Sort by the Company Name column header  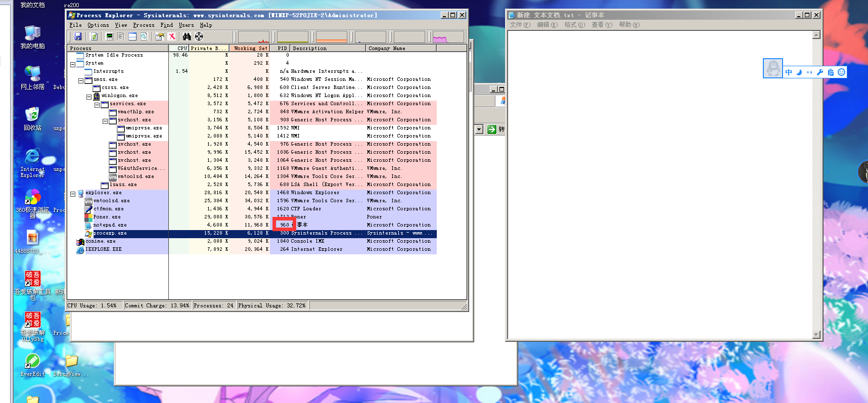tap(401, 48)
